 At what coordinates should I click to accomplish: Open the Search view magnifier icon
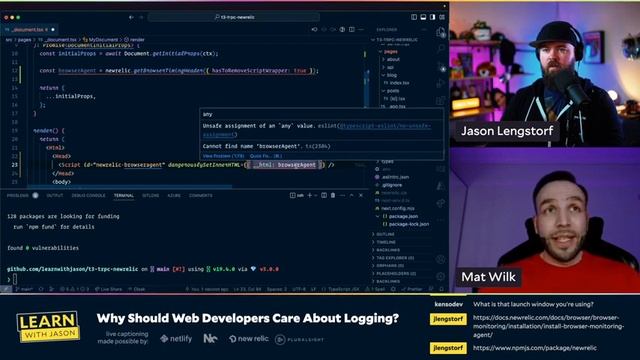(x=440, y=49)
